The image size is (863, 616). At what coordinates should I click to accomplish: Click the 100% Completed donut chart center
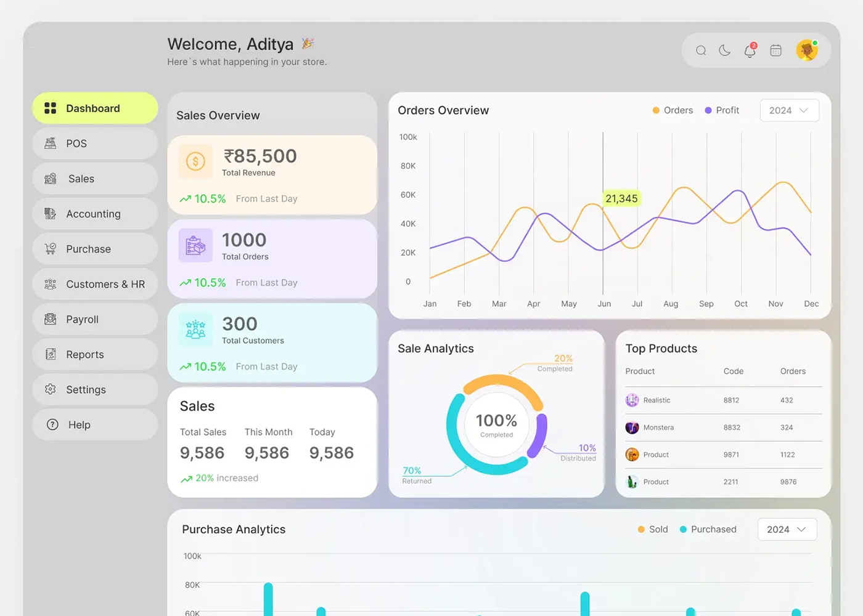496,424
